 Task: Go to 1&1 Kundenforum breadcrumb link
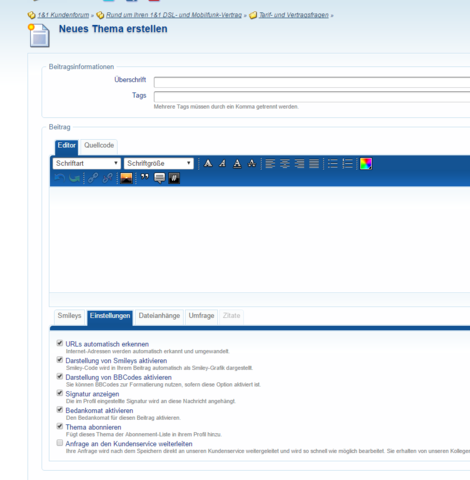click(63, 15)
